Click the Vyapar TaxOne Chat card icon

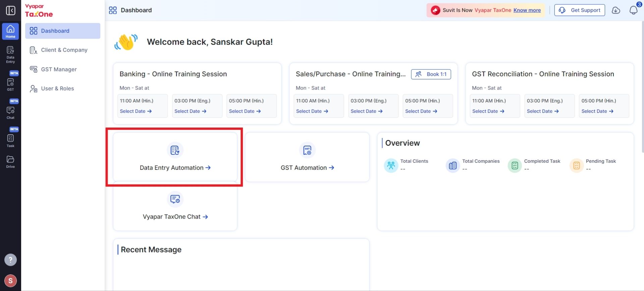(175, 199)
